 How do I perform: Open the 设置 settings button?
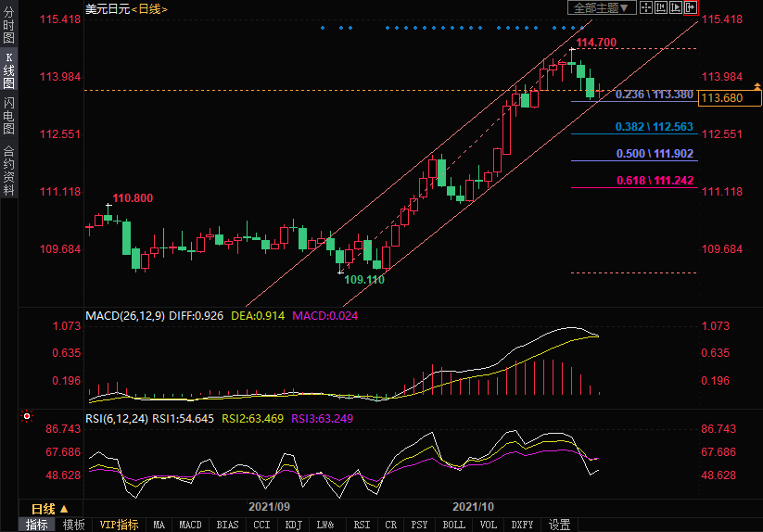pyautogui.click(x=559, y=525)
